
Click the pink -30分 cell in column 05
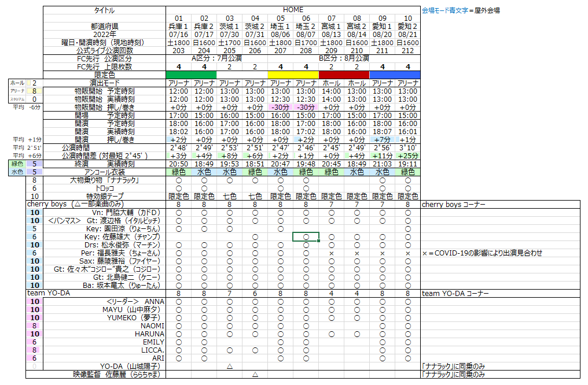point(281,108)
